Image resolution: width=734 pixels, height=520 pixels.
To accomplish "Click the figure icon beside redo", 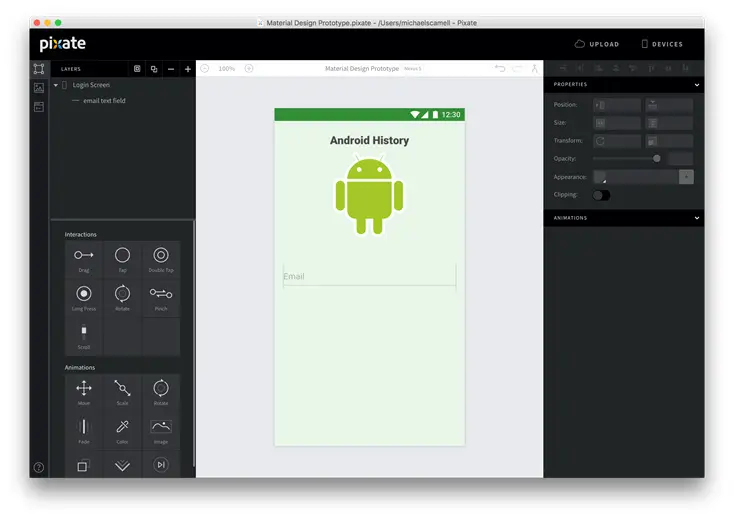I will [534, 68].
